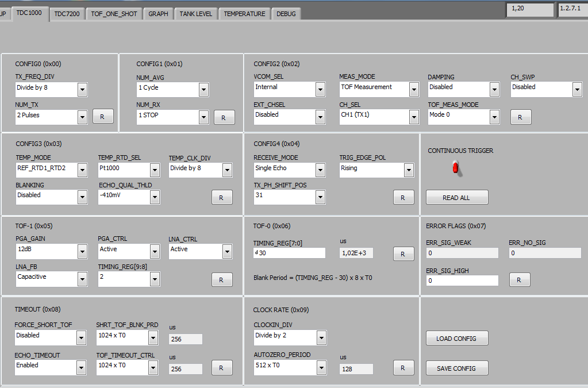Click the TOF-0 us value field
The image size is (588, 388).
click(356, 253)
